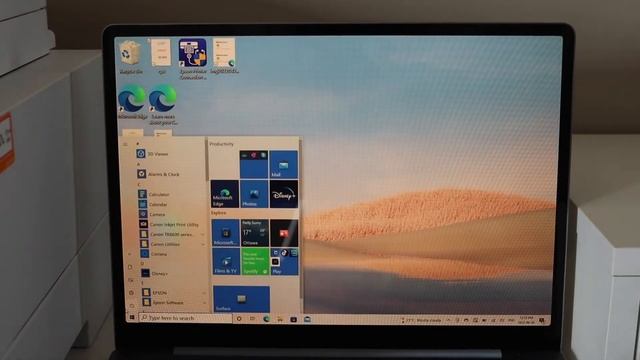
Task: Open the Microsoft Store tile
Action: [x=225, y=233]
